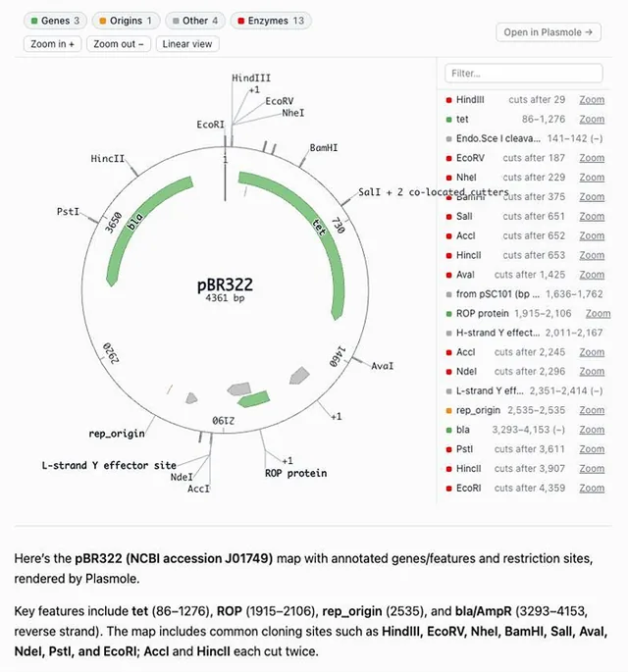This screenshot has height=672, width=628.
Task: Zoom to AccI cuts after 2,245 row
Action: click(x=592, y=352)
